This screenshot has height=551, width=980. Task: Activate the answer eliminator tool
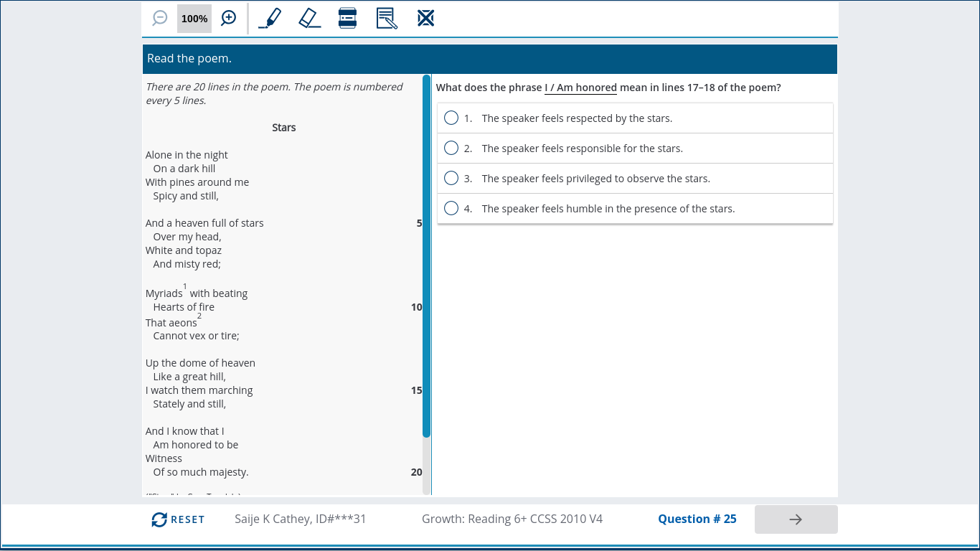coord(426,18)
